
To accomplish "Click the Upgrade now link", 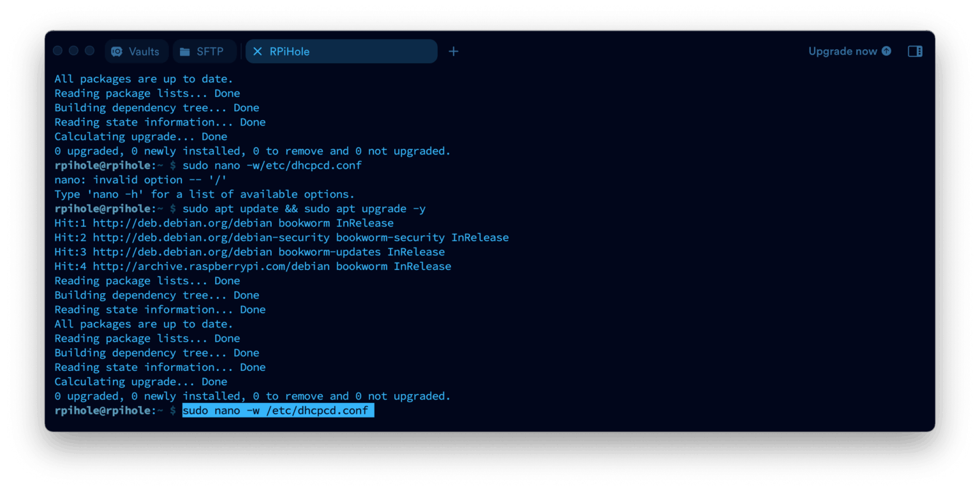I will 843,51.
